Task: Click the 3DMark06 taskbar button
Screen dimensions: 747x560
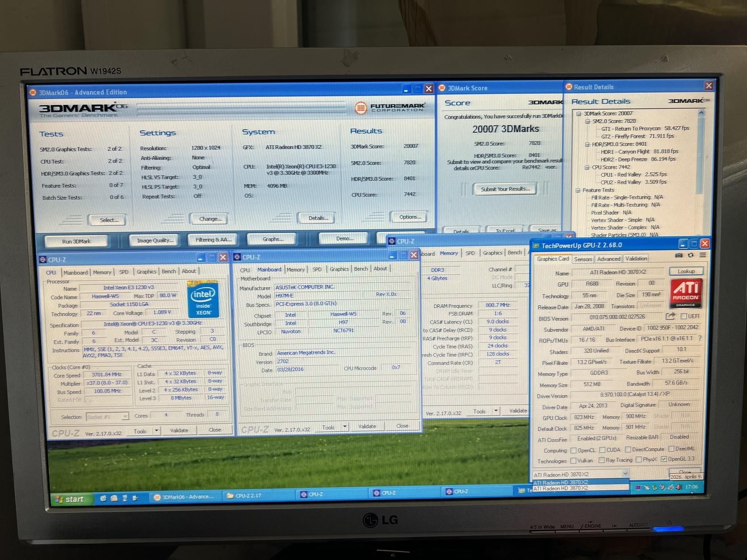Action: pyautogui.click(x=185, y=497)
